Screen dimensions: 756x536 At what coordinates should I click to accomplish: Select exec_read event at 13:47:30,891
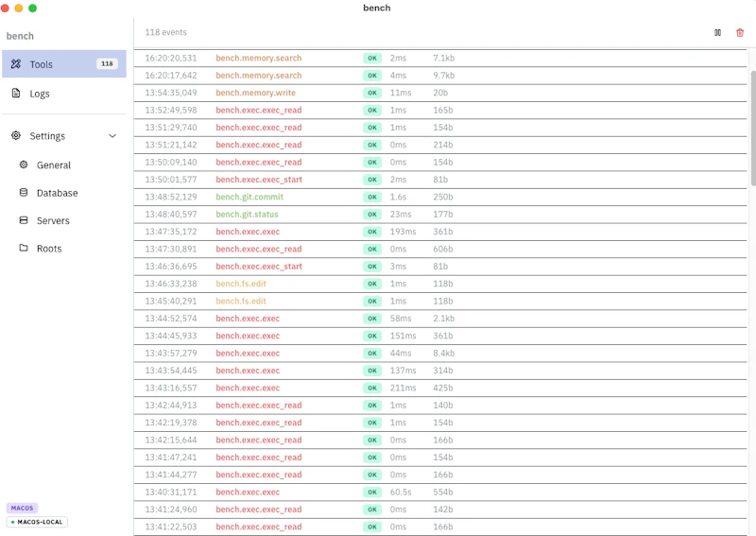click(440, 249)
